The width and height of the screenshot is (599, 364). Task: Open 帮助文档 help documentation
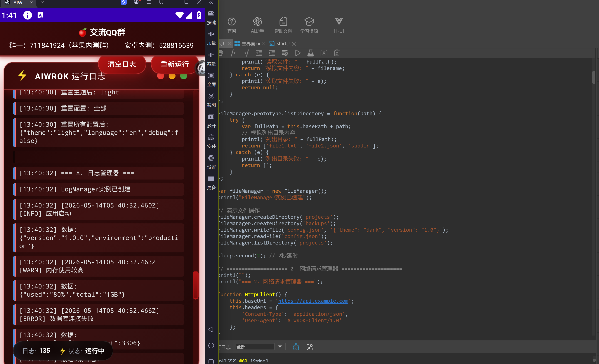point(283,25)
